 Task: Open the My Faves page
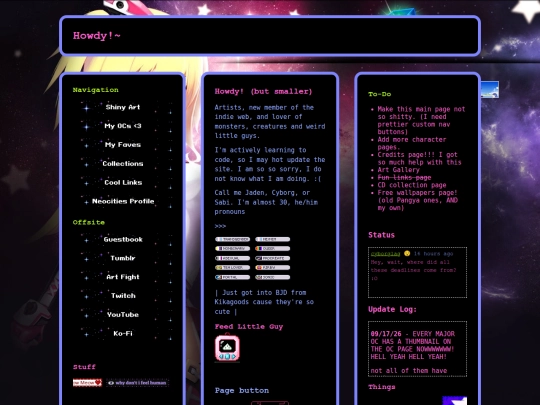coord(123,145)
